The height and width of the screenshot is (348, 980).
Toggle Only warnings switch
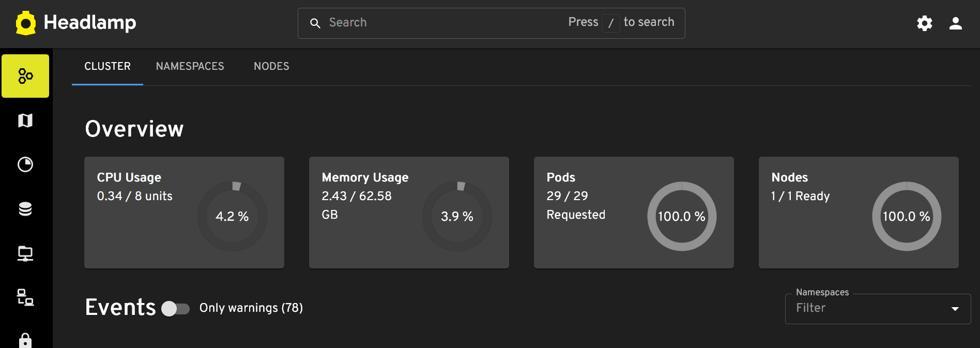(x=175, y=308)
